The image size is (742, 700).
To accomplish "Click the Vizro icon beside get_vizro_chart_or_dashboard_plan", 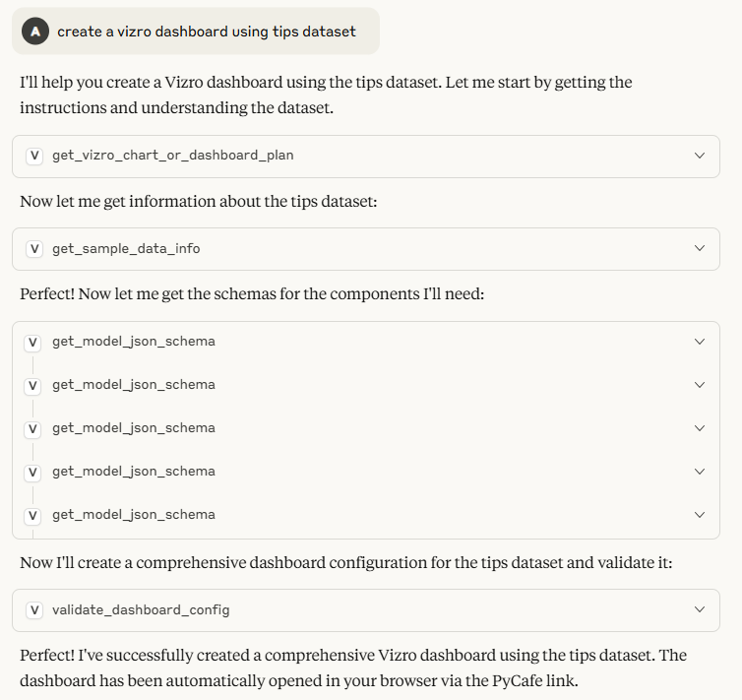I will coord(34,156).
